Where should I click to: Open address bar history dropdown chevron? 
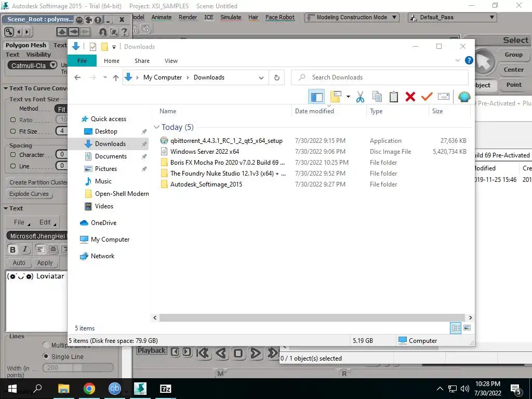(x=261, y=78)
